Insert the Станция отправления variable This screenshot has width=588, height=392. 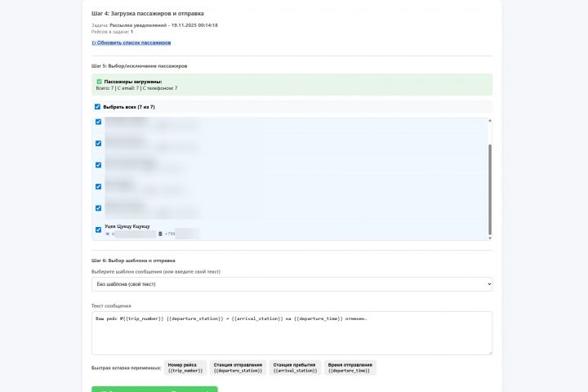238,367
